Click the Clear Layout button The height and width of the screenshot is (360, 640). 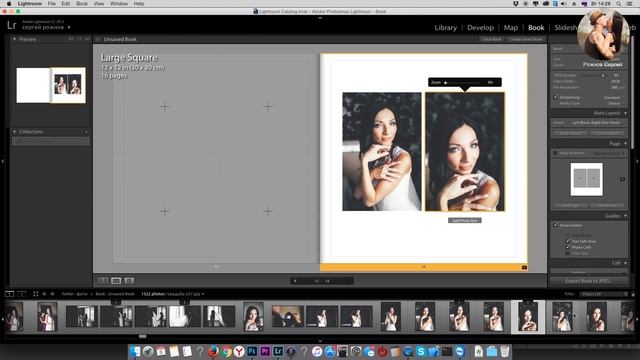[607, 133]
